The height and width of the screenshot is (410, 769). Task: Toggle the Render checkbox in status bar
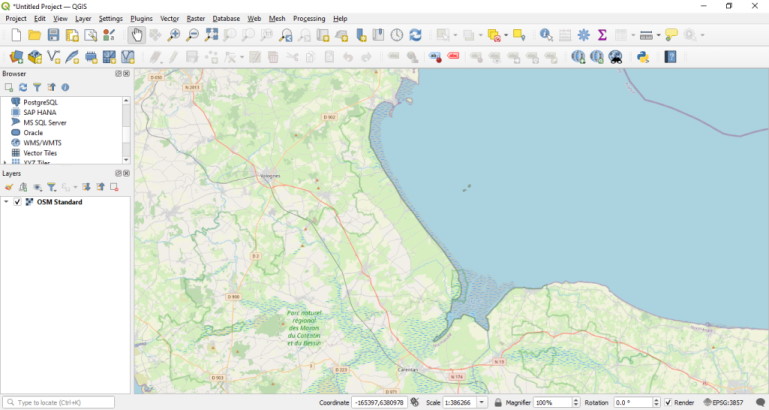click(x=668, y=402)
